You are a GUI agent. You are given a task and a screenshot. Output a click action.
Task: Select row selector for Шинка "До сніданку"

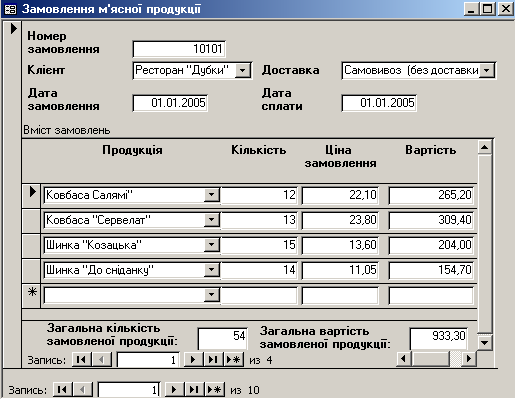32,271
